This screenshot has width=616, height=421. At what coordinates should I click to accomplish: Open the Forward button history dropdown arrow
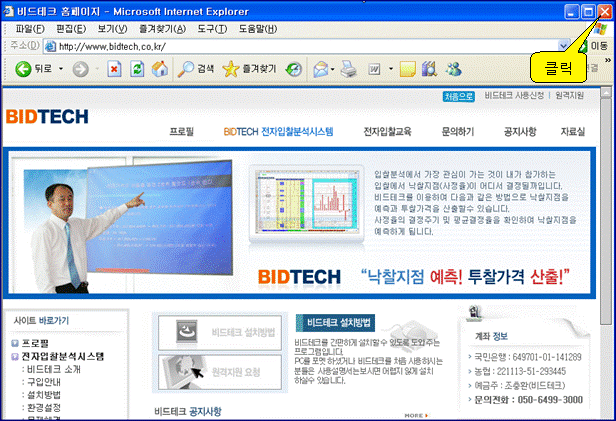(97, 70)
